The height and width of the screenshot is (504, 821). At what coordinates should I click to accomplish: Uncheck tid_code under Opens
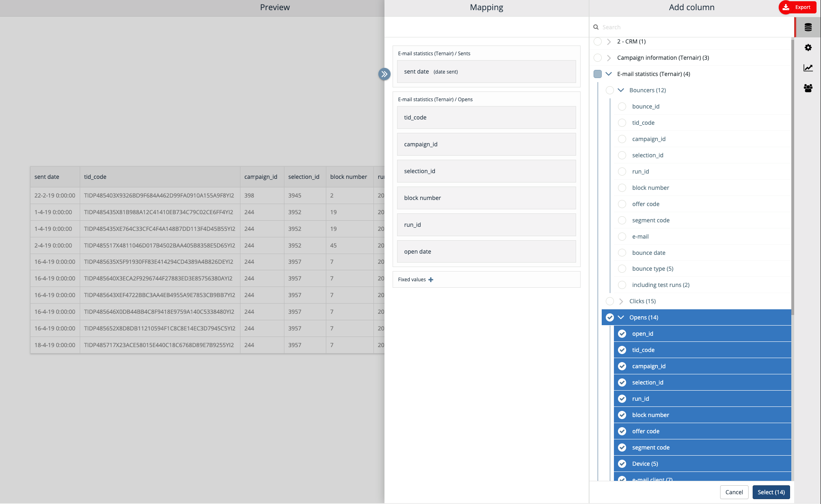pos(622,350)
